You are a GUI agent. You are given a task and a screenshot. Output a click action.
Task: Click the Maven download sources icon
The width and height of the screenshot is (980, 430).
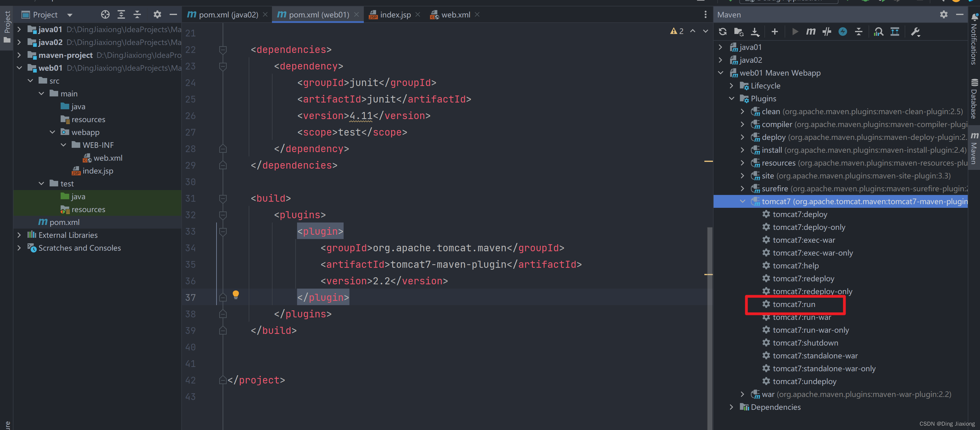pyautogui.click(x=756, y=32)
